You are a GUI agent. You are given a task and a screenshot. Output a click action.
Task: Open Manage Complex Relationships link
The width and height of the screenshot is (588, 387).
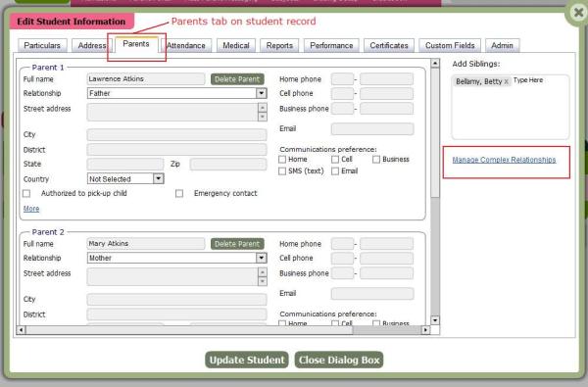point(504,160)
